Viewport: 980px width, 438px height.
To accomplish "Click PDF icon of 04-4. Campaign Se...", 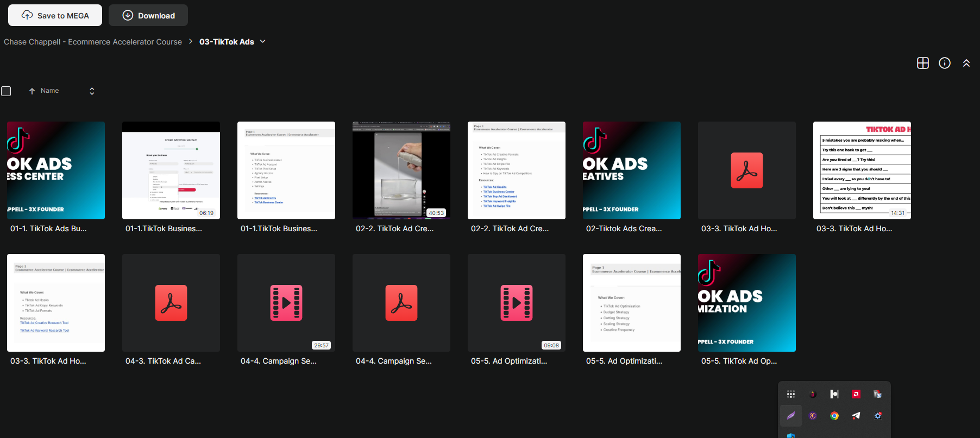I will (401, 303).
